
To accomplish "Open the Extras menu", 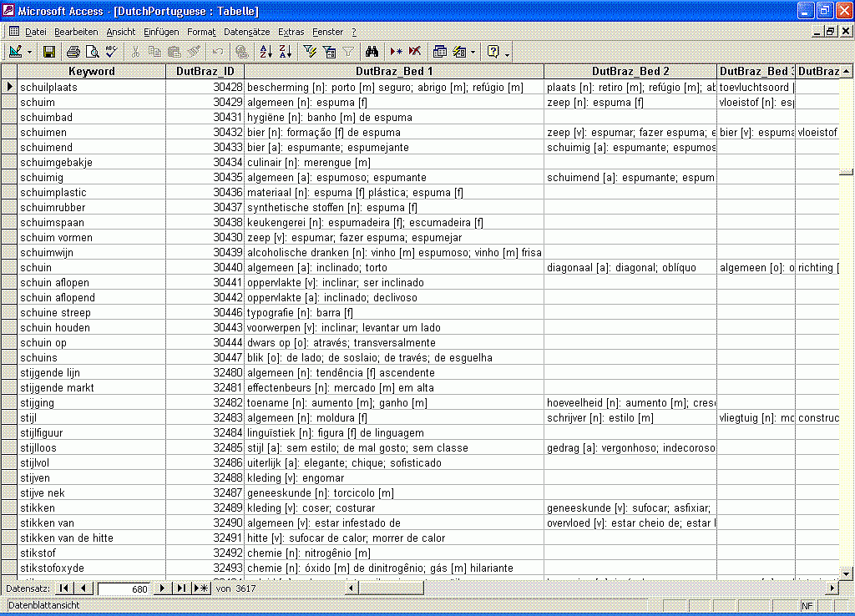I will click(x=291, y=32).
